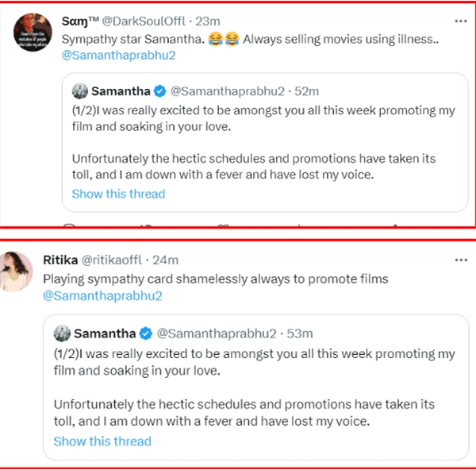Show this thread in the 53m quoted tweet
The image size is (476, 470).
click(x=102, y=441)
